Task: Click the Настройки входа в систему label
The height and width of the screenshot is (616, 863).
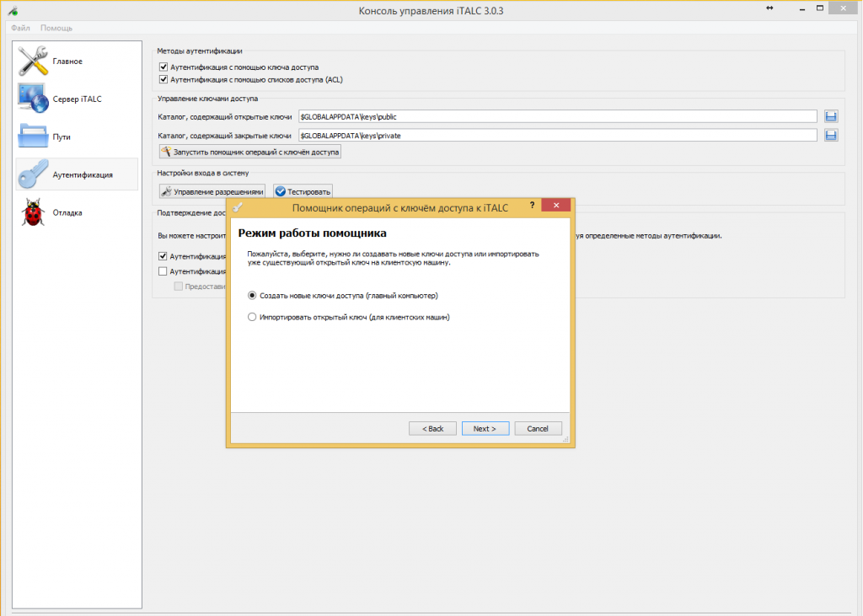Action: (x=202, y=173)
